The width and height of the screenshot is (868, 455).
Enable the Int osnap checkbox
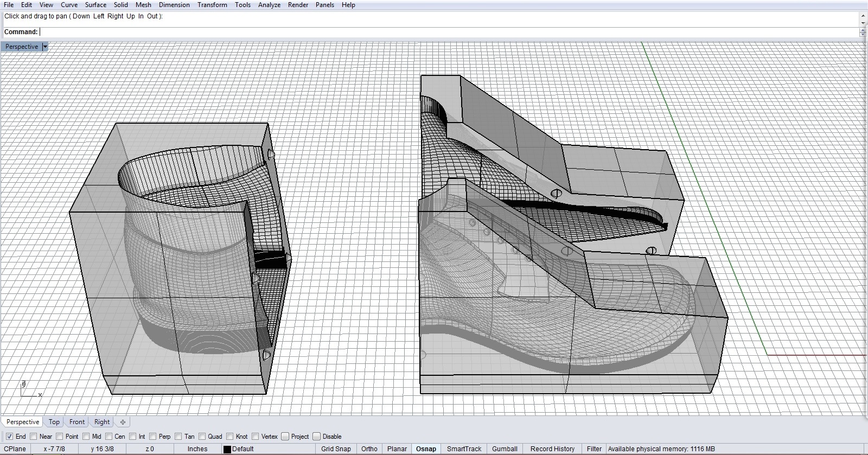(132, 437)
